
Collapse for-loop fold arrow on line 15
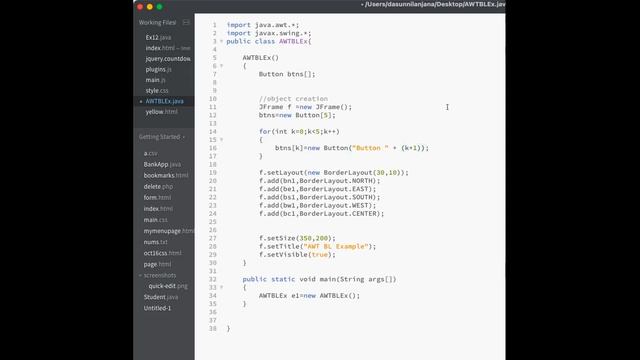[222, 140]
